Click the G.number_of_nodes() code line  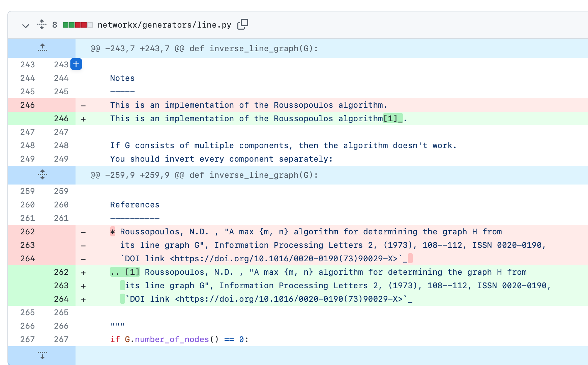click(x=179, y=339)
